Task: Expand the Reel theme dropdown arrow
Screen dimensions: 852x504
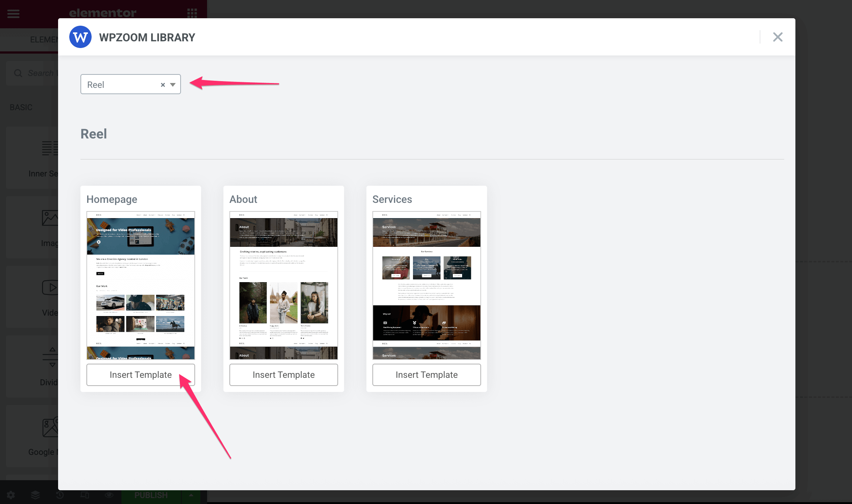Action: point(173,85)
